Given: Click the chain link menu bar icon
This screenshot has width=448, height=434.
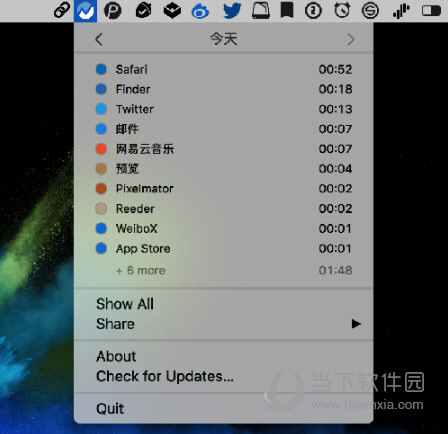Looking at the screenshot, I should point(62,10).
